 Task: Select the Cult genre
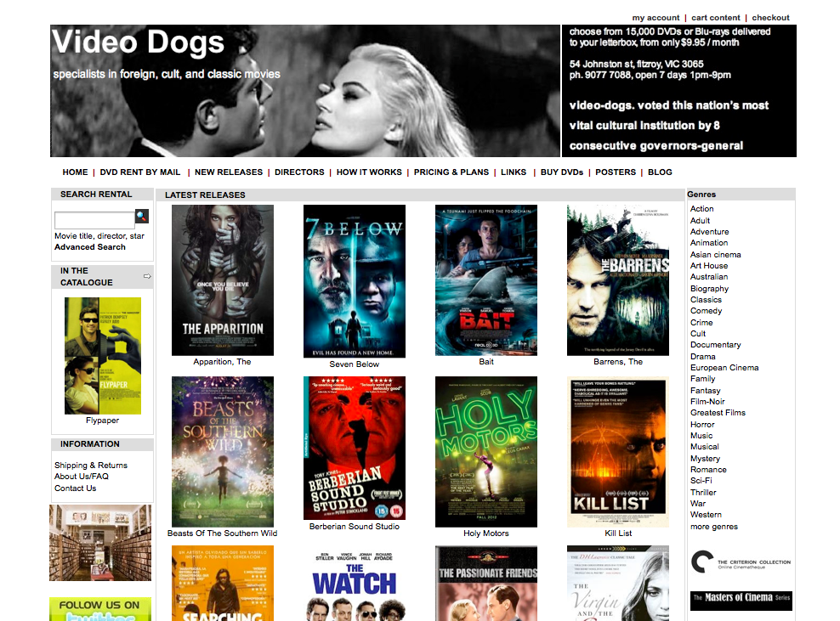click(697, 334)
